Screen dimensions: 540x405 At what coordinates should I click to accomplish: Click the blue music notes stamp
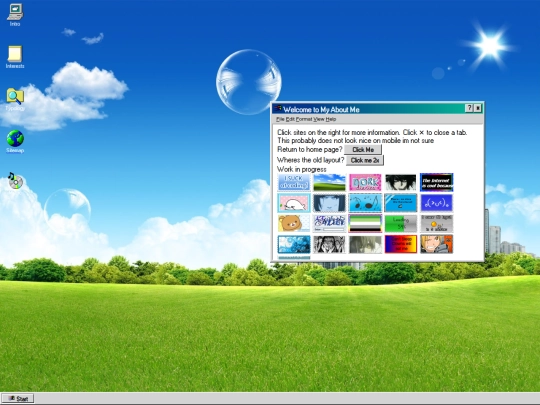tap(365, 203)
